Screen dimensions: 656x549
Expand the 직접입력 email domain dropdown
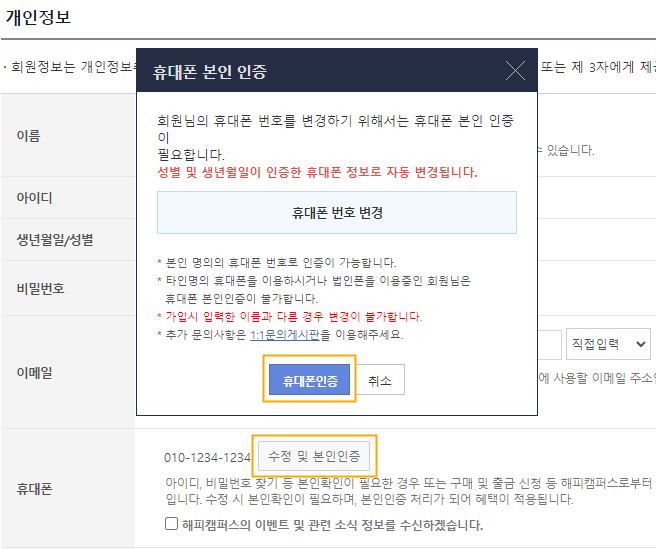point(608,344)
